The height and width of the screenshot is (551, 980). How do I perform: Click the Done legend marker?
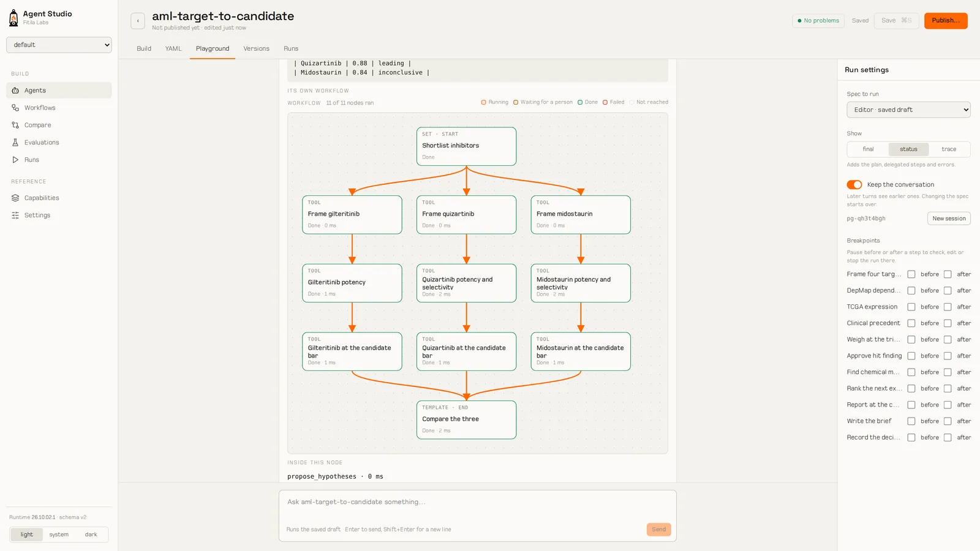tap(580, 102)
